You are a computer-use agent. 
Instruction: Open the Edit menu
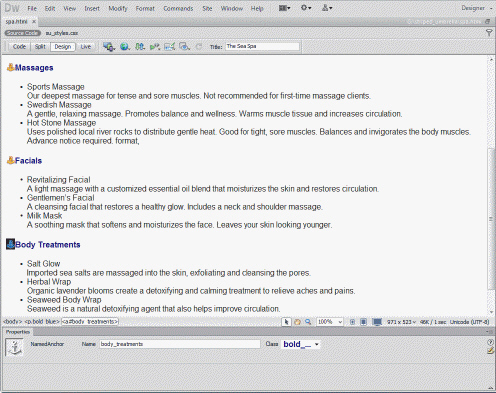tap(50, 8)
